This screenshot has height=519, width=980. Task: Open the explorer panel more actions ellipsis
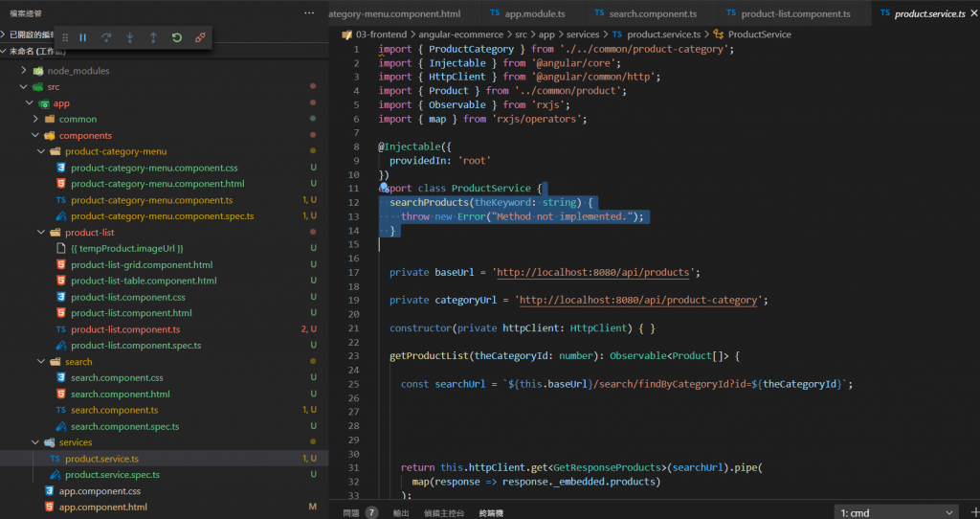(x=308, y=13)
